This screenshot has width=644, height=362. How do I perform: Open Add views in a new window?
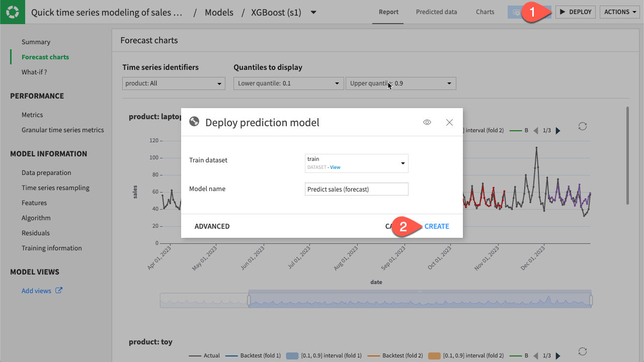[x=41, y=290]
